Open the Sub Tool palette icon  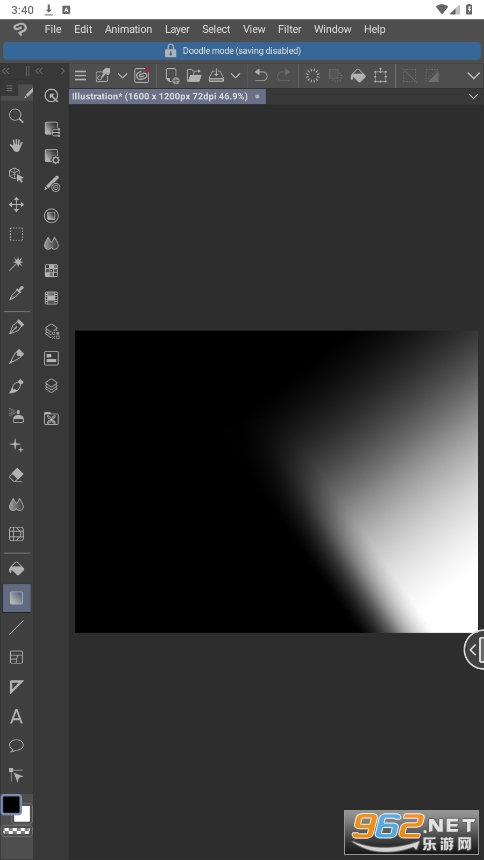[x=52, y=129]
